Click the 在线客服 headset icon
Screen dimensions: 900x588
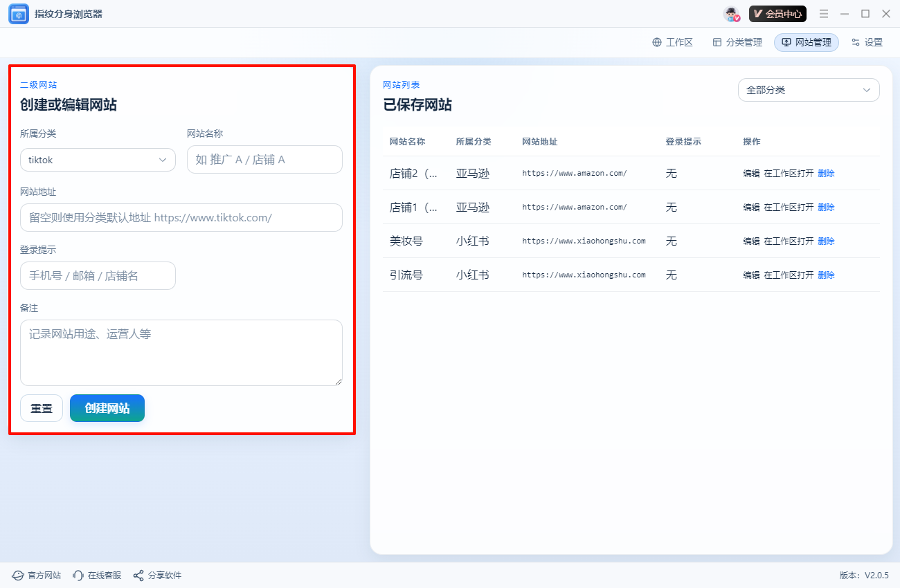[x=78, y=576]
